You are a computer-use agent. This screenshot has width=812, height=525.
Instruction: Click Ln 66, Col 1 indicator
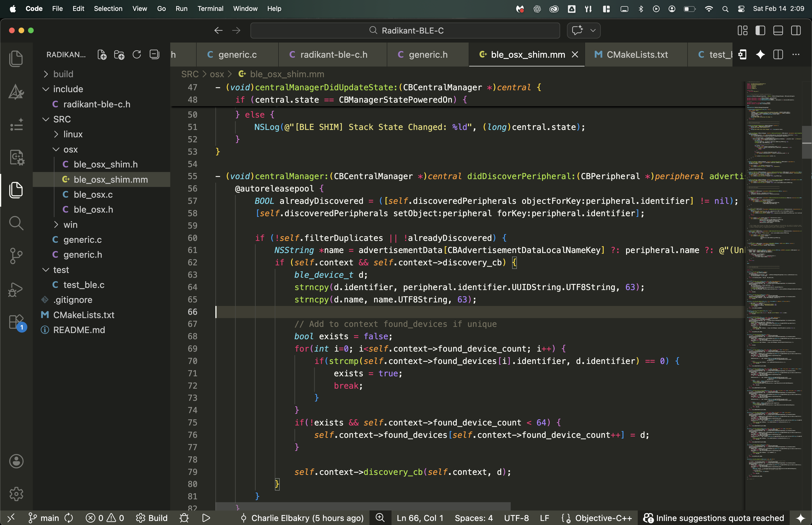click(x=420, y=518)
